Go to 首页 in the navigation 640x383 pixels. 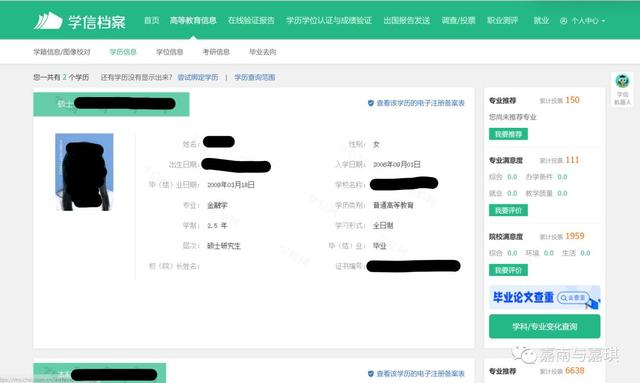click(151, 20)
